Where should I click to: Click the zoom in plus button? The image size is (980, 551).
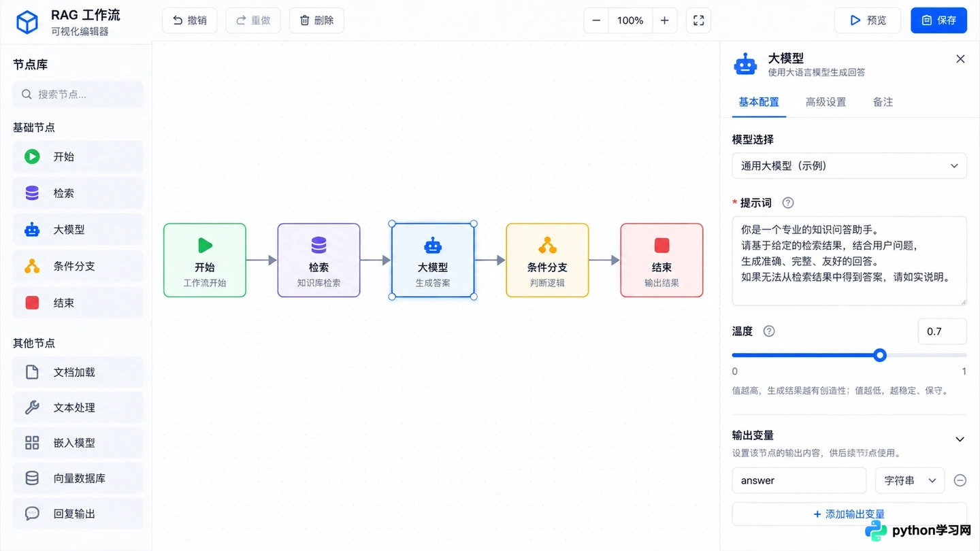pyautogui.click(x=664, y=20)
